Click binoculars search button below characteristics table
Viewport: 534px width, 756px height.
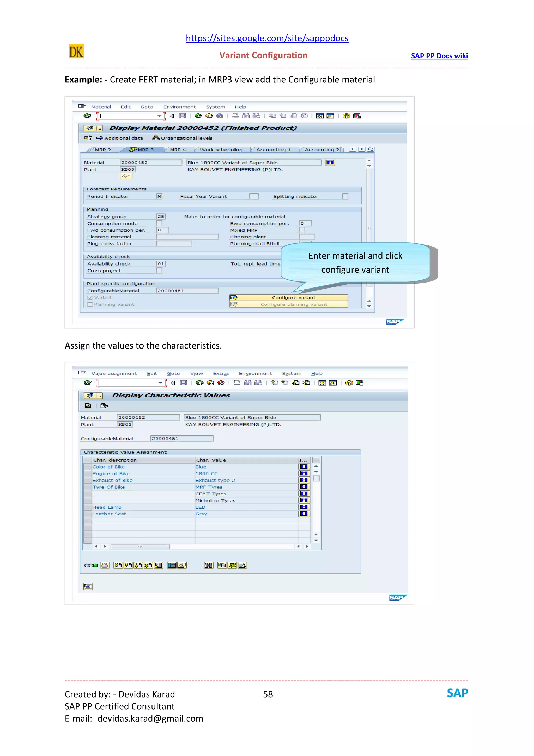[209, 565]
